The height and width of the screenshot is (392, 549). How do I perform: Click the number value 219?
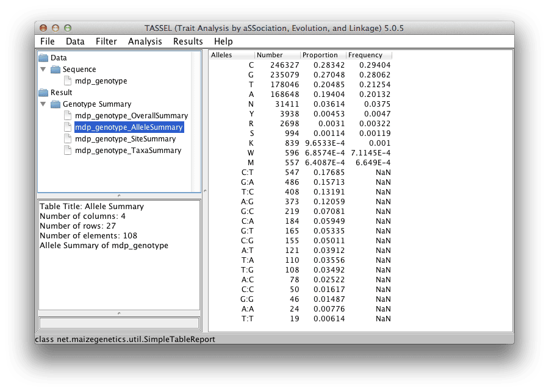pyautogui.click(x=292, y=212)
